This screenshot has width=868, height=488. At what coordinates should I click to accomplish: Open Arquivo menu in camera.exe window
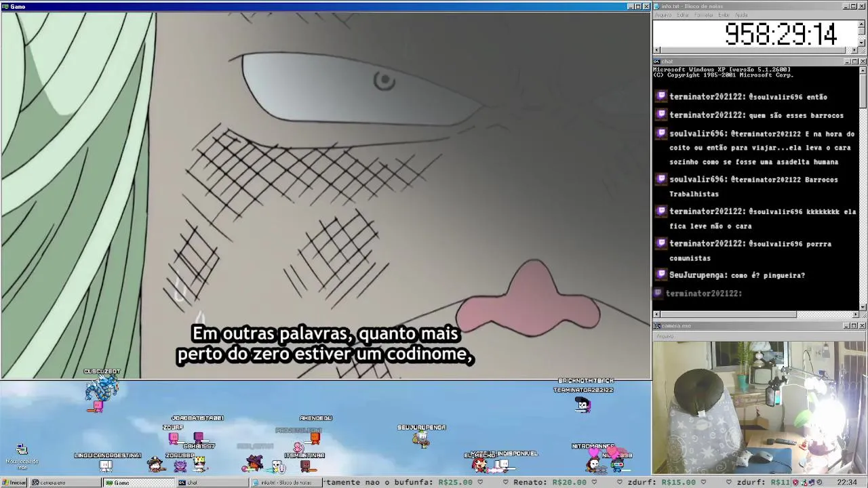coord(665,336)
